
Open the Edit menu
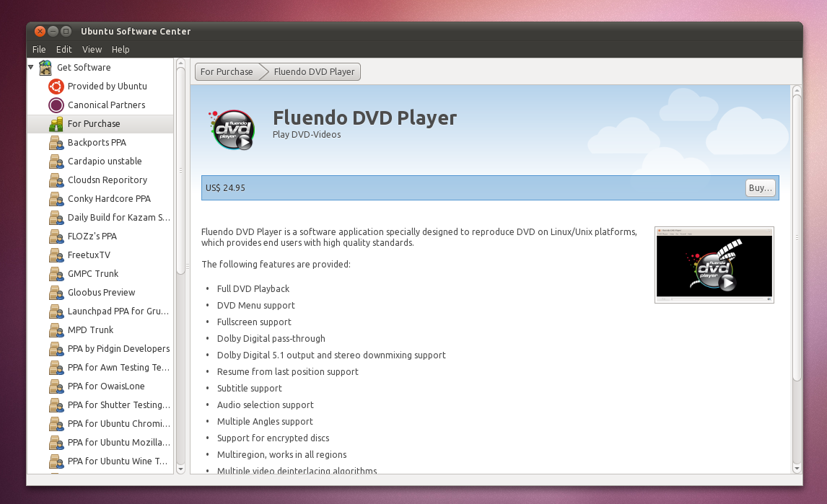click(64, 49)
